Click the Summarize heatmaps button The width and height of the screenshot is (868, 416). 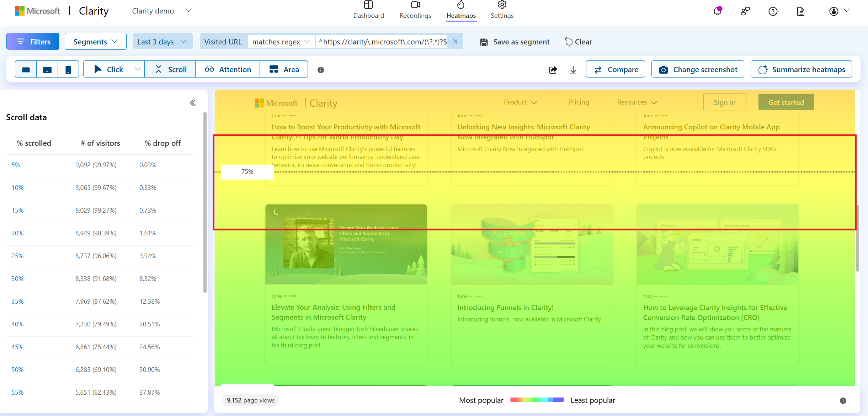click(801, 69)
